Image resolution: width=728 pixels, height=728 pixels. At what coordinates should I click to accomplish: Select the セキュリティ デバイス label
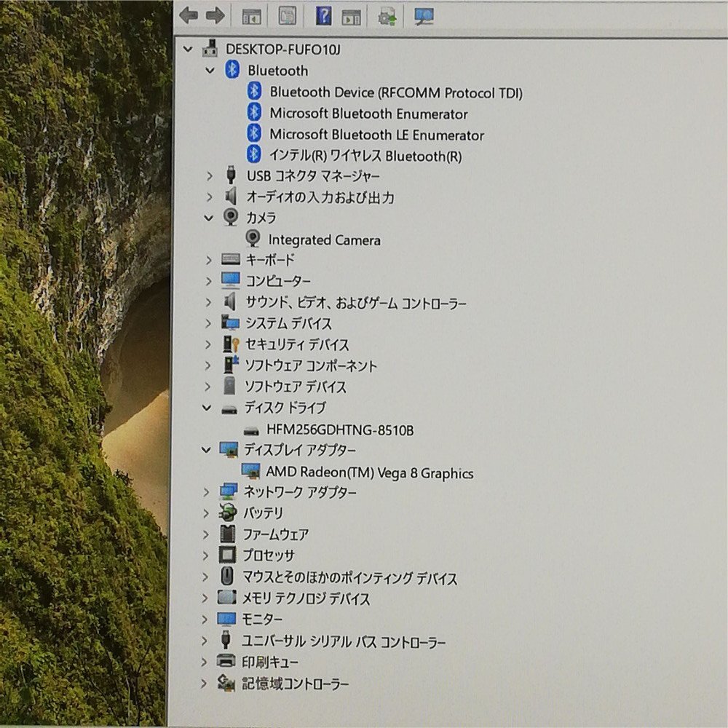coord(297,344)
